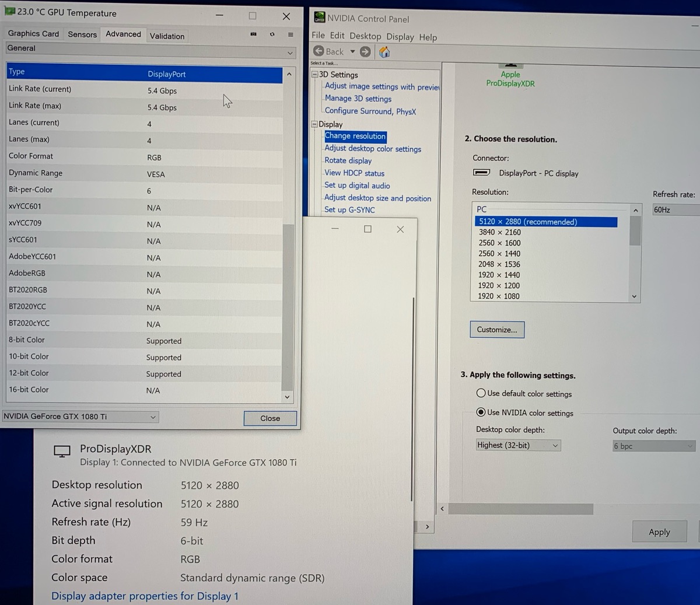Select Use default color settings radio
The image size is (700, 605).
(481, 393)
